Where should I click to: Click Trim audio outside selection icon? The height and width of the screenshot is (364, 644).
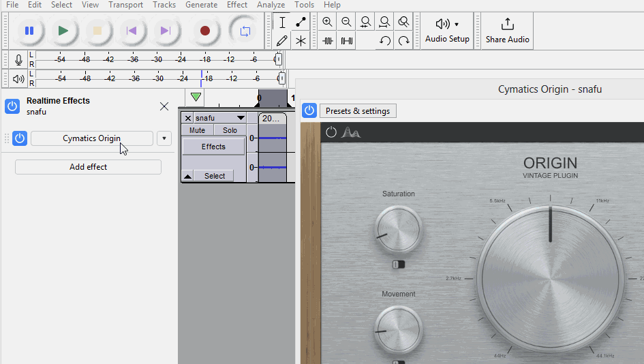pyautogui.click(x=327, y=41)
